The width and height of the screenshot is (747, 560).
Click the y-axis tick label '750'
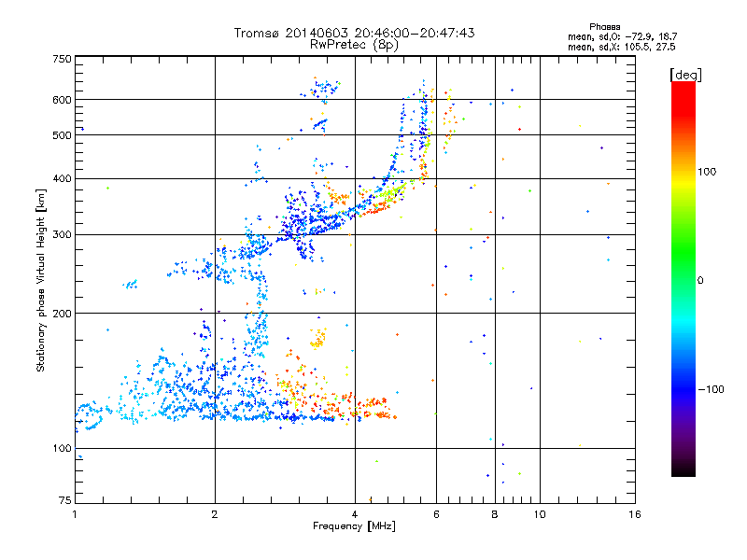pyautogui.click(x=62, y=59)
